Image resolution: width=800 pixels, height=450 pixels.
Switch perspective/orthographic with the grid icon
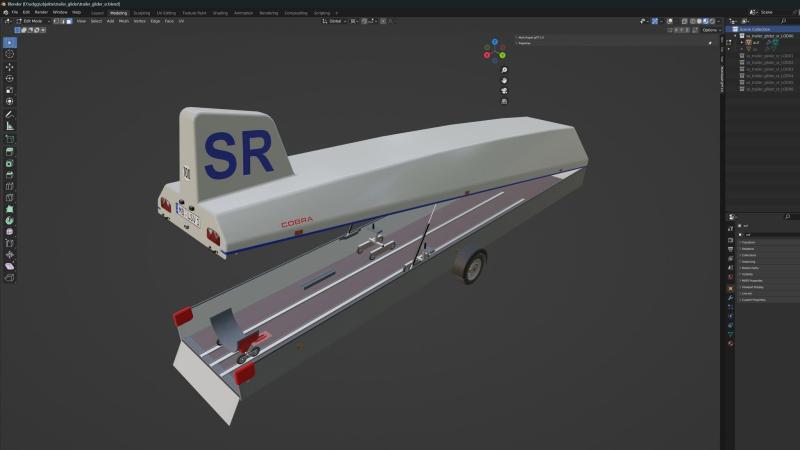pyautogui.click(x=504, y=102)
